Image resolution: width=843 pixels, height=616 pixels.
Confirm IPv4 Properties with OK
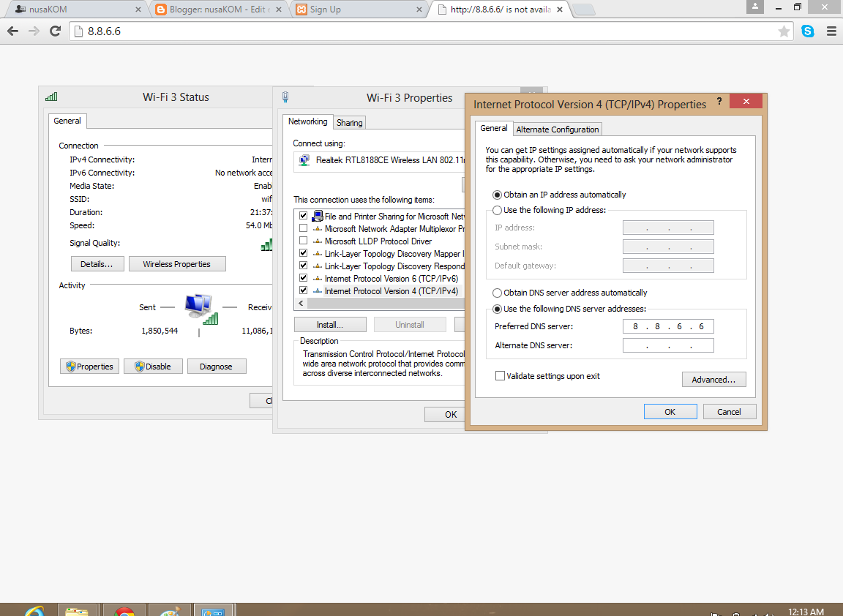click(670, 412)
